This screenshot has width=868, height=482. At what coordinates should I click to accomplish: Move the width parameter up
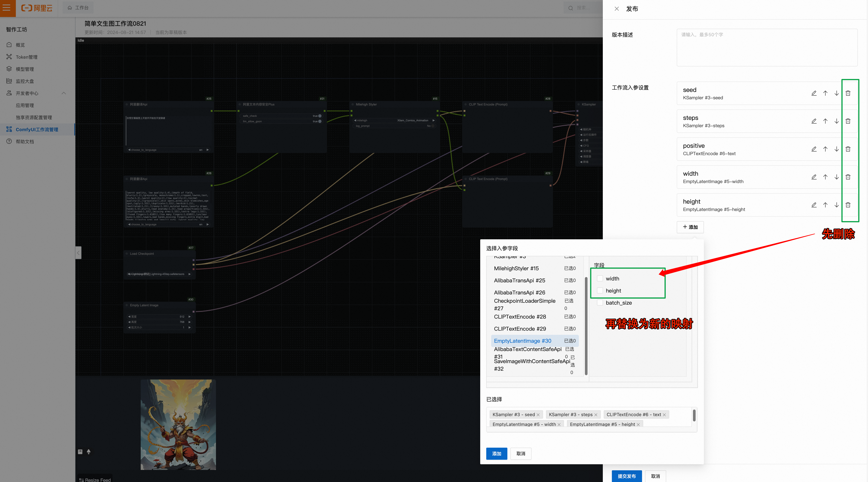pyautogui.click(x=825, y=177)
